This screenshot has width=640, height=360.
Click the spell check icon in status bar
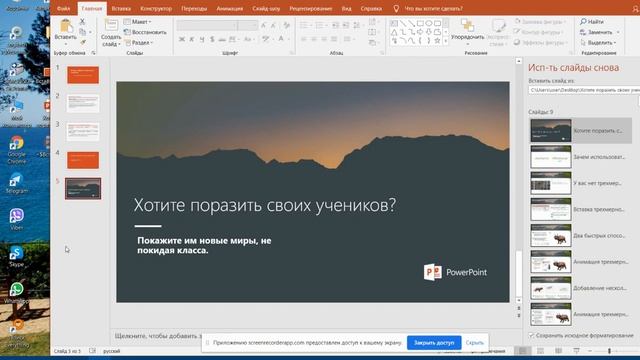coord(93,351)
